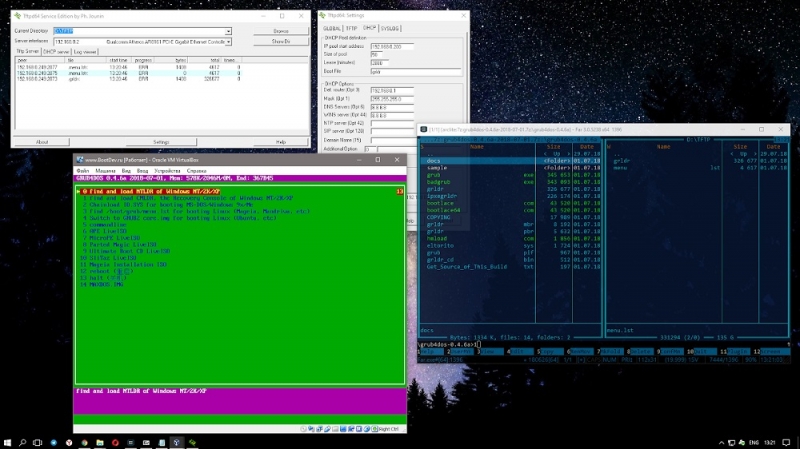Screen dimensions: 800x449
Task: Open the Устройства menu in VirtualBox
Action: 167,170
